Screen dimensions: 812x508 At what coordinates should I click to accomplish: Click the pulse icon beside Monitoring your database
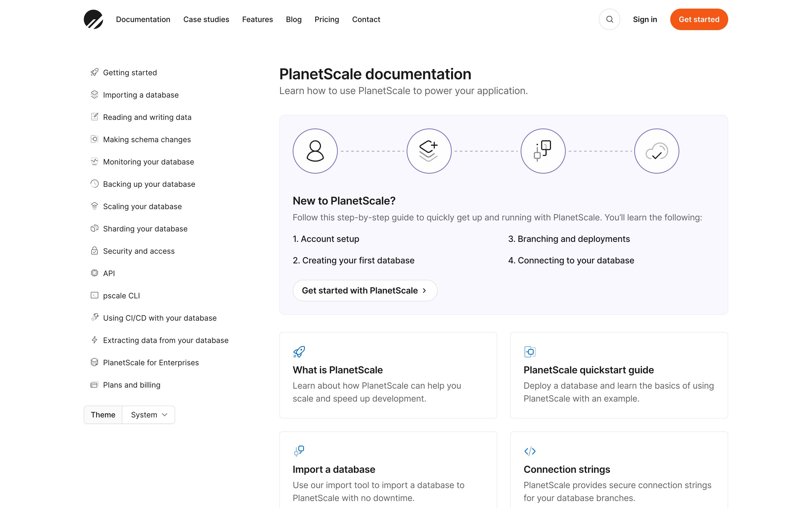point(95,161)
